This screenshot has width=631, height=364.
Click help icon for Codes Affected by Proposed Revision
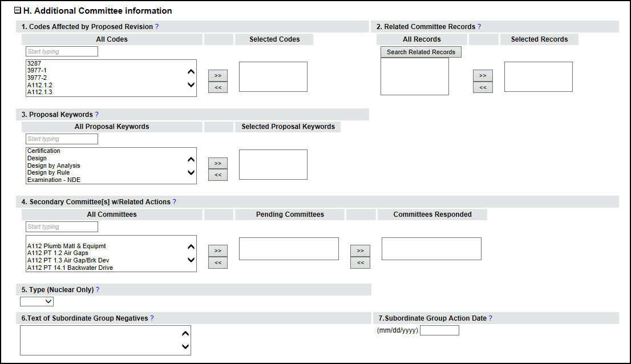(157, 27)
